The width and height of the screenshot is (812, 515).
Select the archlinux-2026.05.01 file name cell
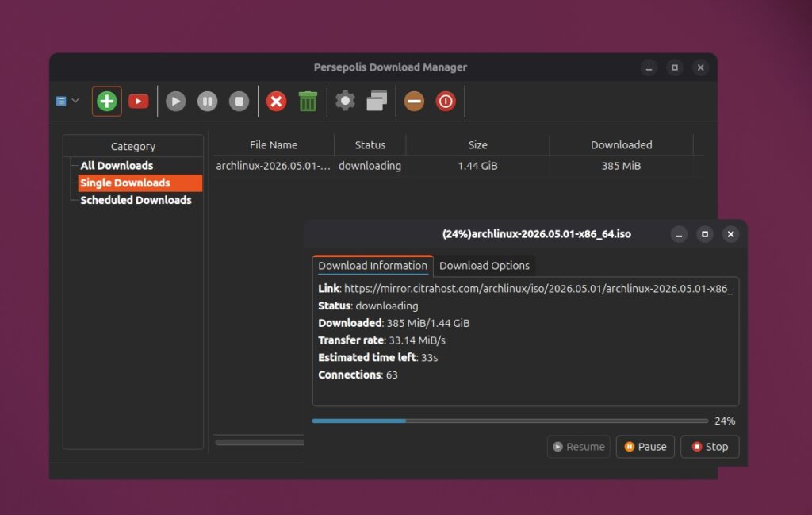[x=273, y=166]
